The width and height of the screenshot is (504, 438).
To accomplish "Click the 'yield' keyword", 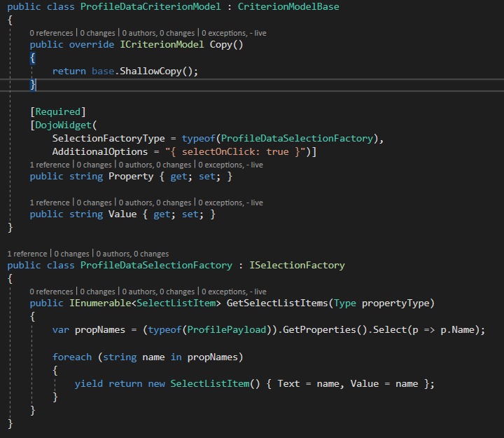I will [89, 384].
